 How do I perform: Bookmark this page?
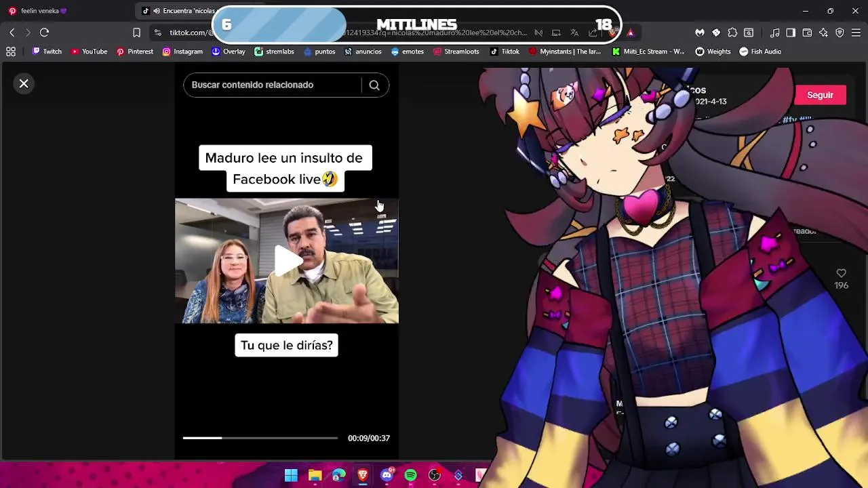click(136, 33)
